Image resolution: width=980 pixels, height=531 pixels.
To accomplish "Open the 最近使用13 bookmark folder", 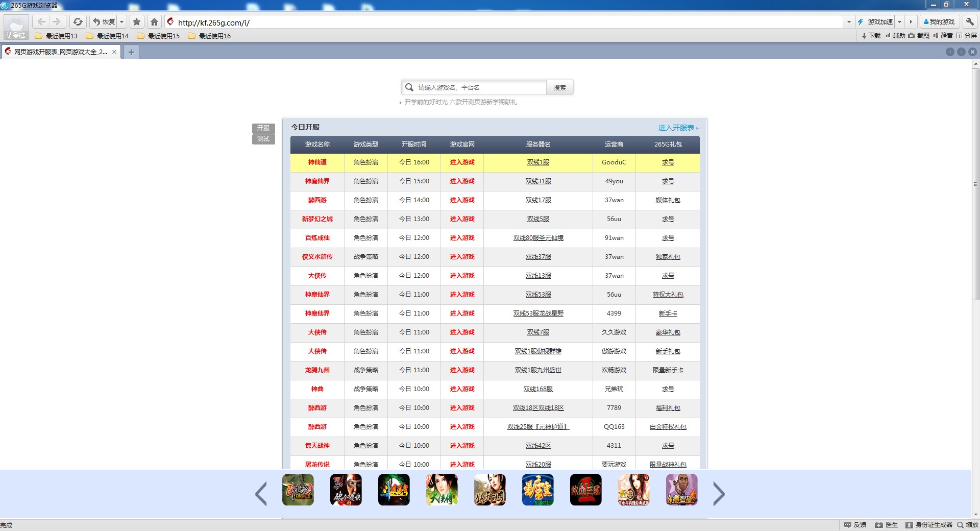I will (56, 36).
